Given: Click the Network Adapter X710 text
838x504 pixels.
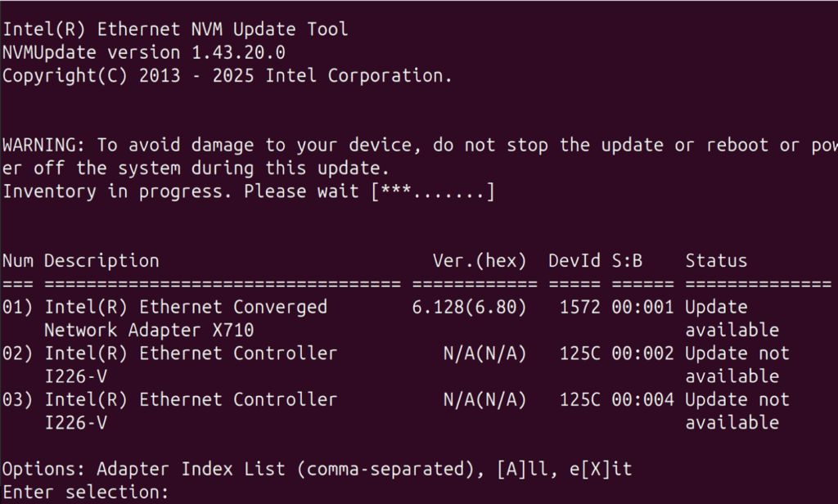Looking at the screenshot, I should 149,331.
